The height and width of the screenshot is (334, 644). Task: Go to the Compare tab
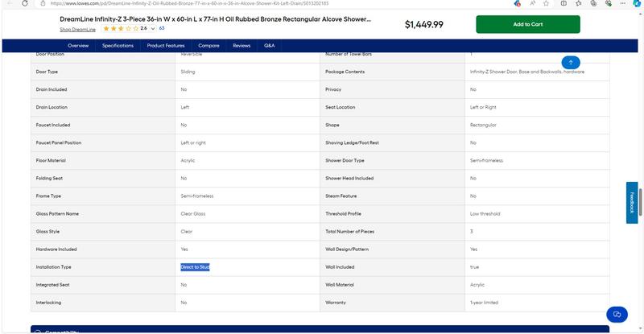(x=208, y=46)
